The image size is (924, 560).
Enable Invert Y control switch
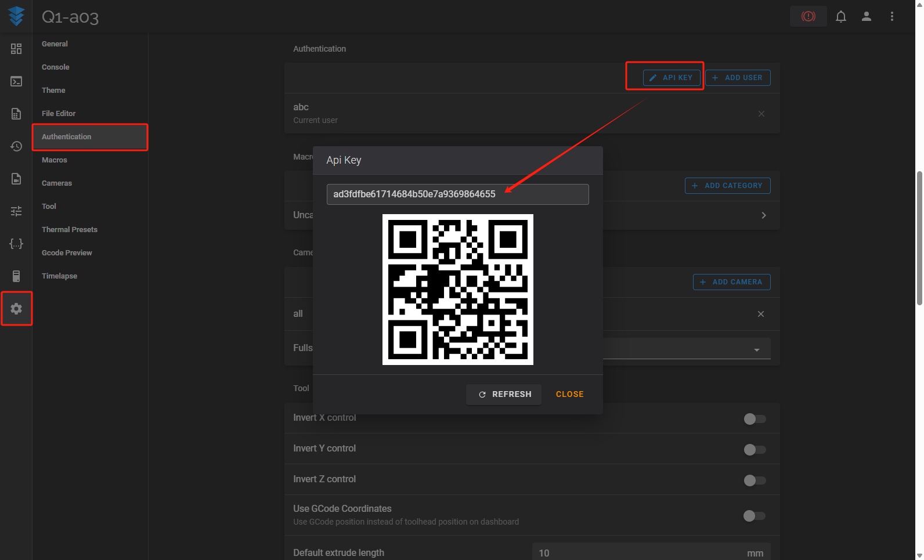click(755, 450)
